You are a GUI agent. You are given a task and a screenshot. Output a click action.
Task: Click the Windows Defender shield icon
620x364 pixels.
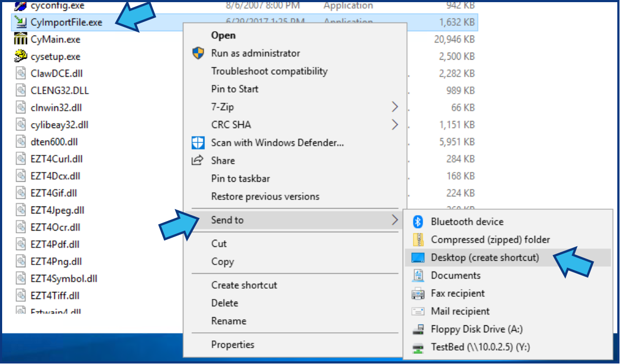[x=198, y=142]
